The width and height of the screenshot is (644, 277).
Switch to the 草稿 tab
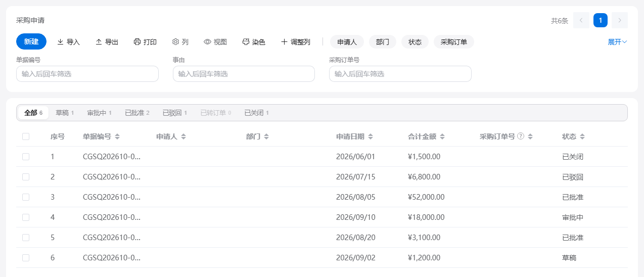[65, 113]
